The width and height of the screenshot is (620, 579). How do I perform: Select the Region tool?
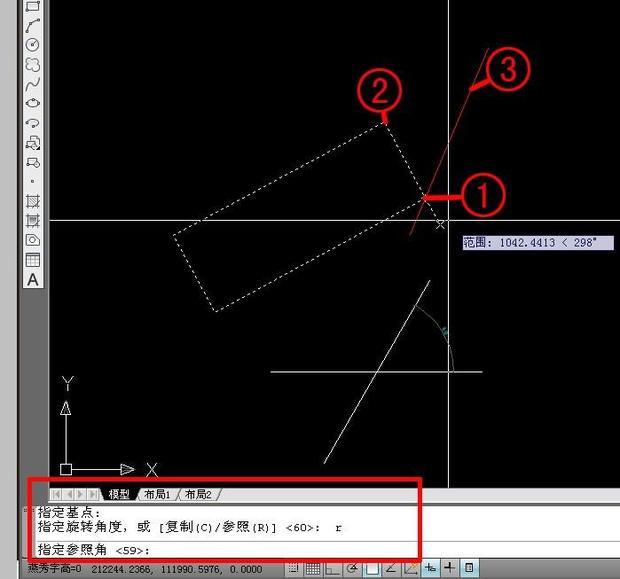tap(33, 240)
